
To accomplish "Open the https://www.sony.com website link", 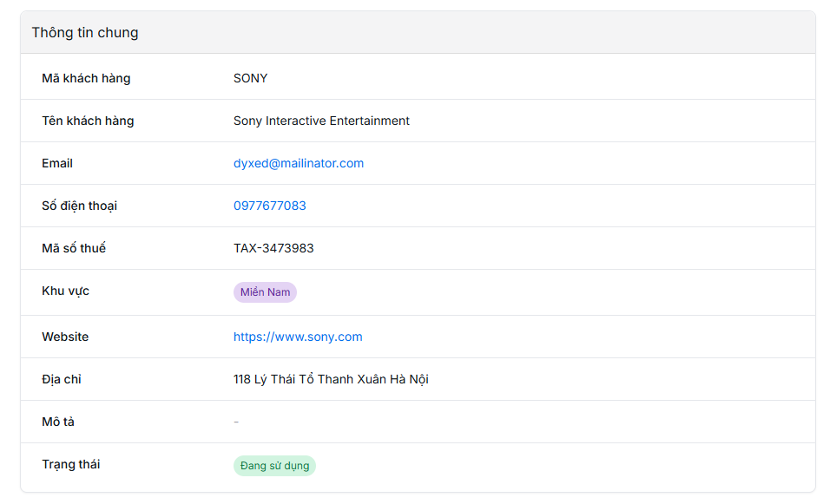I will point(298,337).
